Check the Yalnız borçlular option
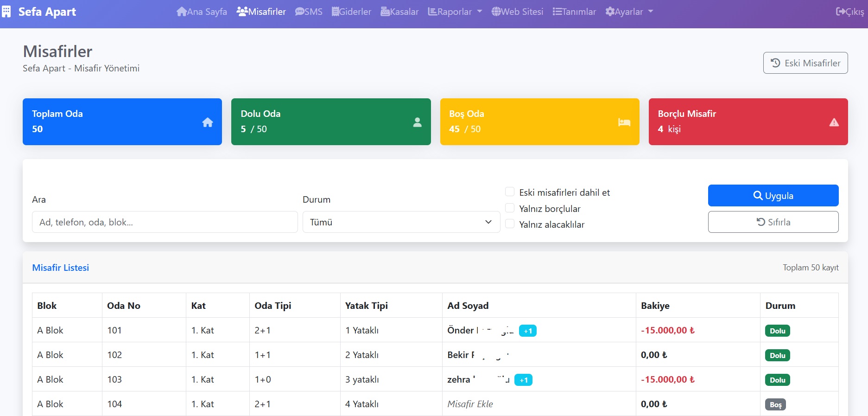 click(510, 208)
